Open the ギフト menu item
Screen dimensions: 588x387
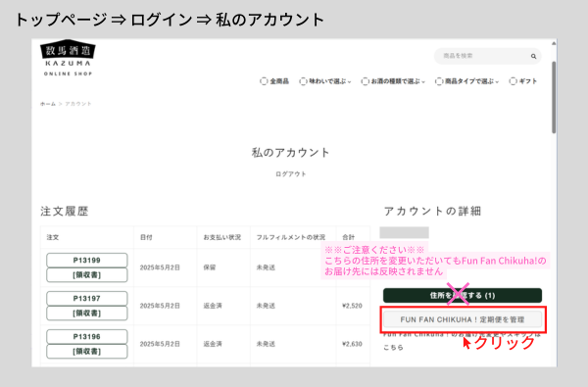pos(523,81)
